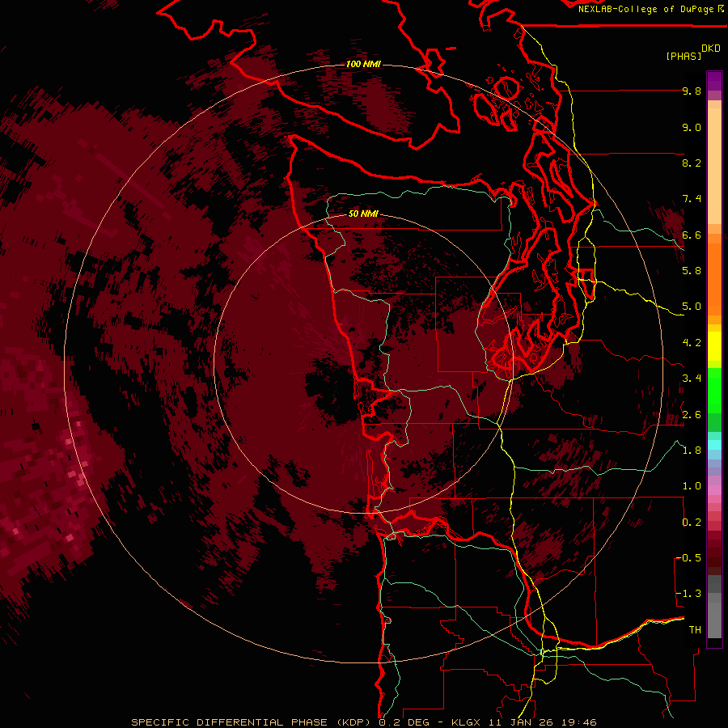Click the [PHAS] legend heading
This screenshot has height=728, width=728.
(x=684, y=56)
